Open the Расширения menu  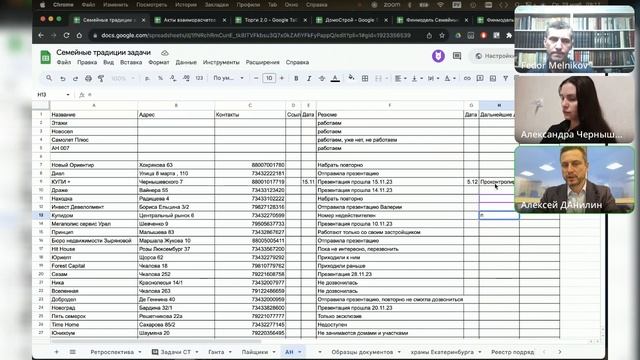[262, 62]
